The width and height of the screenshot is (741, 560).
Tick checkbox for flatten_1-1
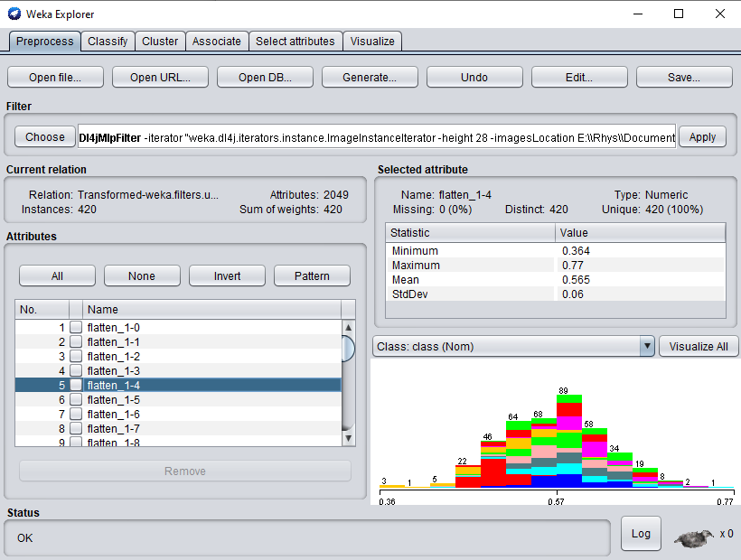pyautogui.click(x=76, y=341)
